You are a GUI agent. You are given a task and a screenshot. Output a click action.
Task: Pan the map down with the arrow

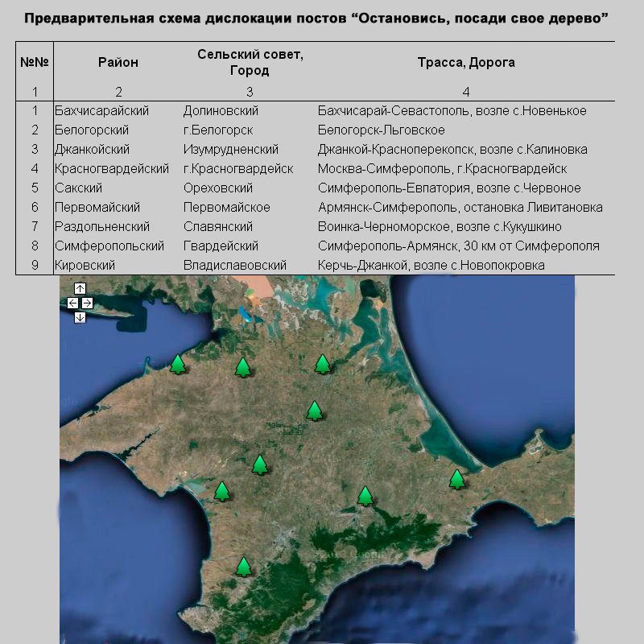point(80,317)
